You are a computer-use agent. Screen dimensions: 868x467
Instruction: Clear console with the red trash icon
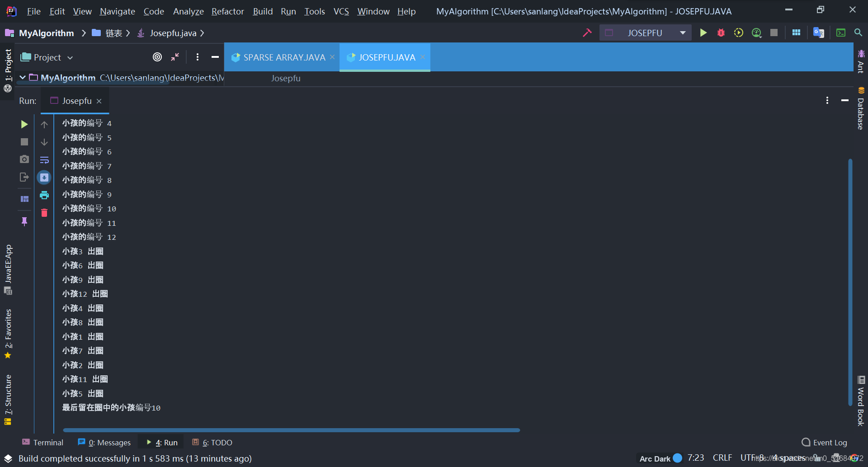pyautogui.click(x=44, y=213)
